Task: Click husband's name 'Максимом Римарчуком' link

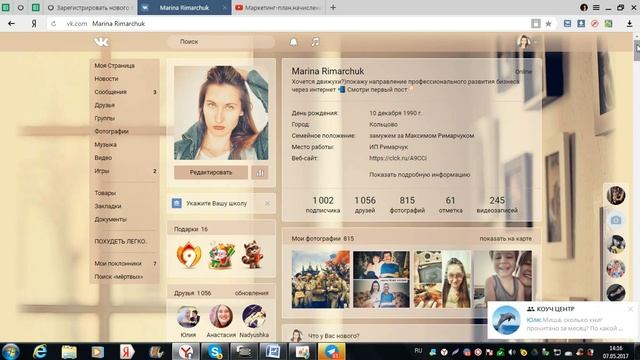Action: [x=440, y=136]
